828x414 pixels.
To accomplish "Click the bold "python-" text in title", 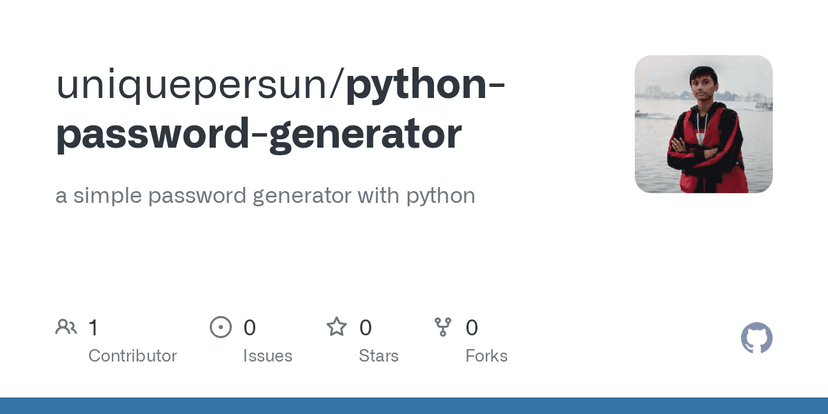I will tap(424, 86).
